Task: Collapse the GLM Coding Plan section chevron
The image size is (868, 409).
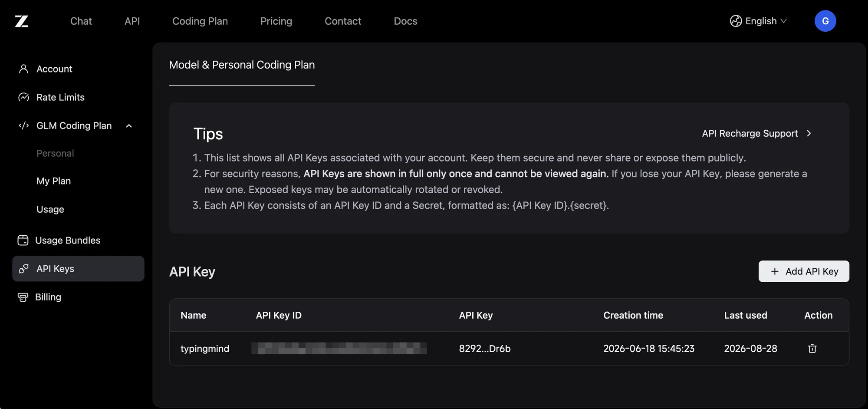Action: pos(129,126)
